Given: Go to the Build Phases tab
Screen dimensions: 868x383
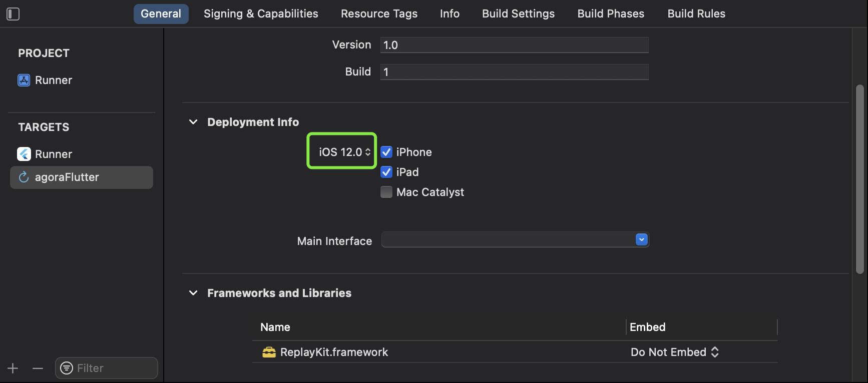Looking at the screenshot, I should coord(611,14).
